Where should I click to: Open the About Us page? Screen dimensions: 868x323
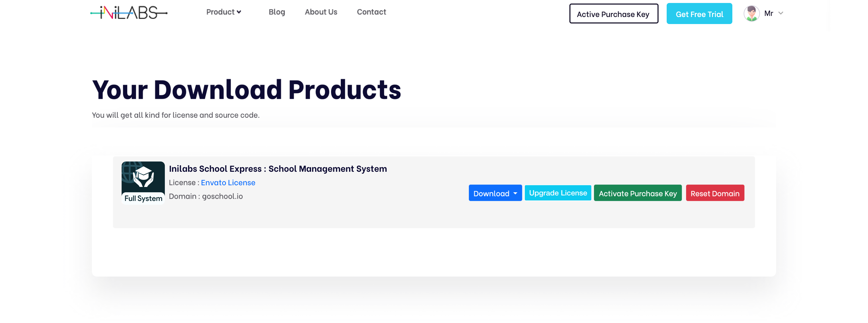tap(321, 12)
